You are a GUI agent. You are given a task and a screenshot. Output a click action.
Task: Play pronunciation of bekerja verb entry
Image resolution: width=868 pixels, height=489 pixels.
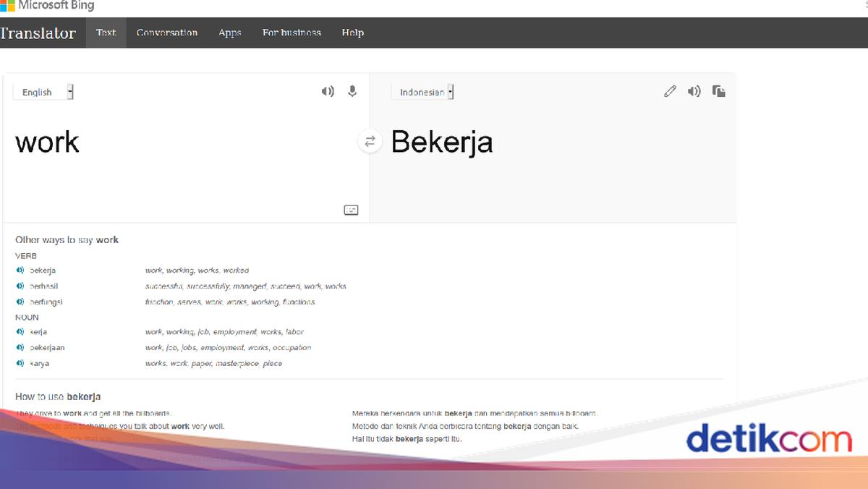pyautogui.click(x=20, y=271)
